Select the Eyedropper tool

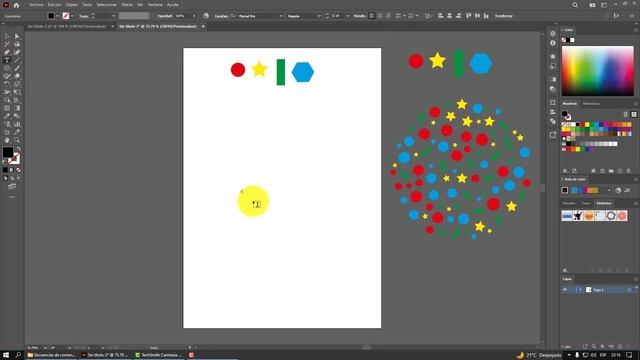tap(7, 116)
